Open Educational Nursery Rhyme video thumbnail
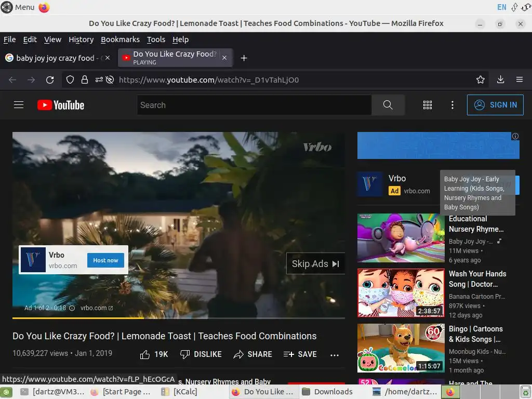Viewport: 532px width, 399px height. tap(401, 238)
